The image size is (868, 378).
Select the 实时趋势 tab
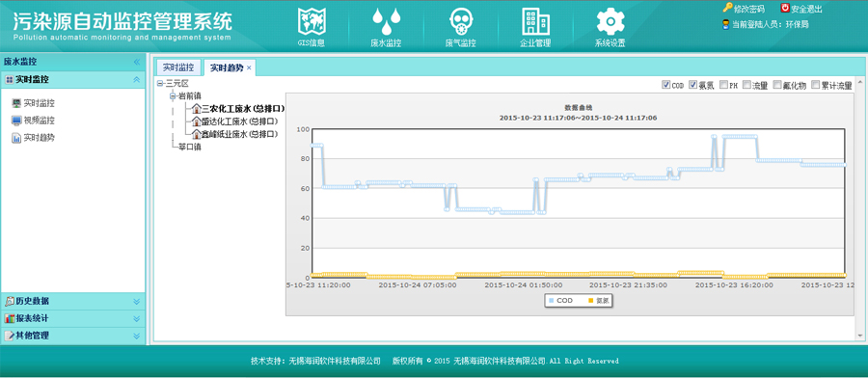[x=227, y=67]
